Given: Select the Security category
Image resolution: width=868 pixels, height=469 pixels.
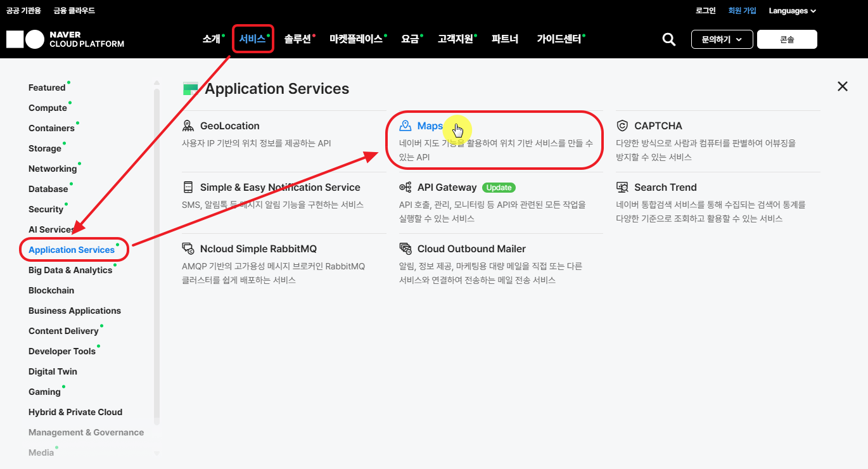Looking at the screenshot, I should [x=46, y=209].
